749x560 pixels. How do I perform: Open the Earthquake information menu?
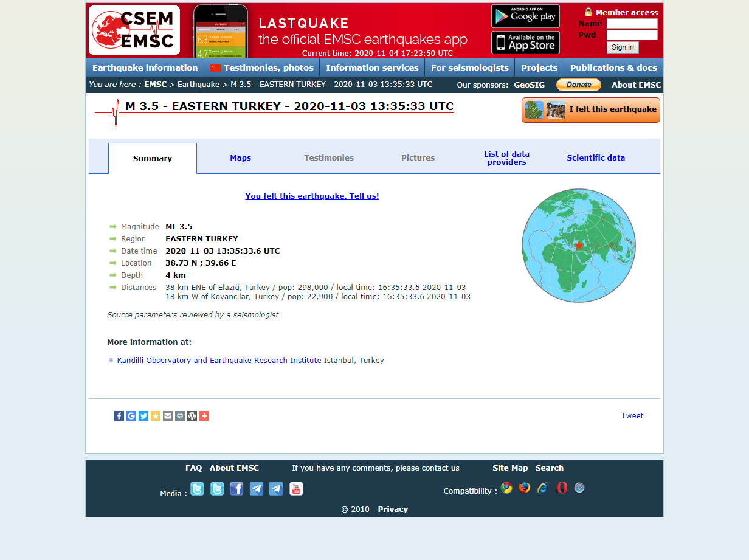[x=145, y=67]
